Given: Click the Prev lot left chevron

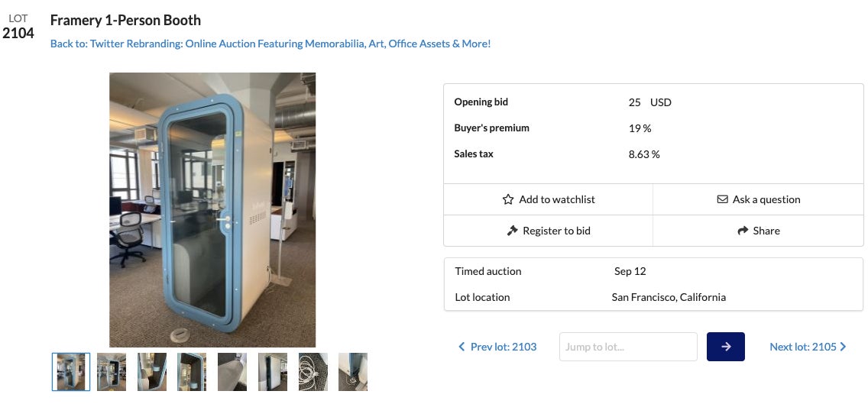Looking at the screenshot, I should pos(462,347).
